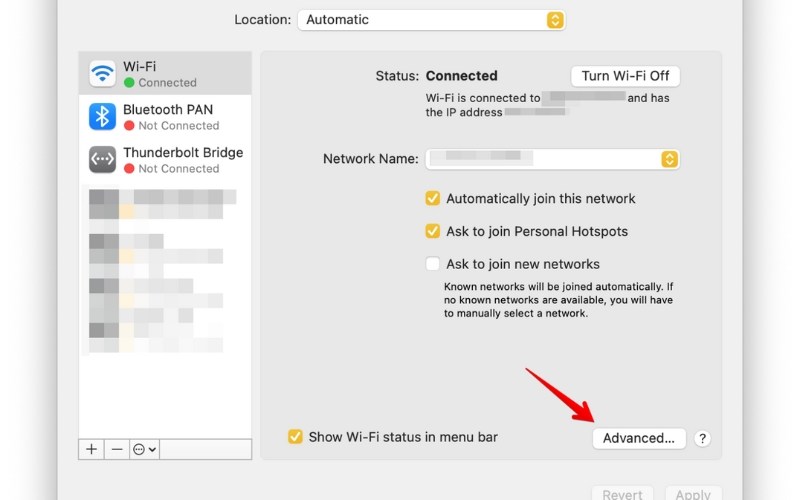Toggle Ask to join Personal Hotspots
Screen dimensions: 800x500
coord(433,231)
